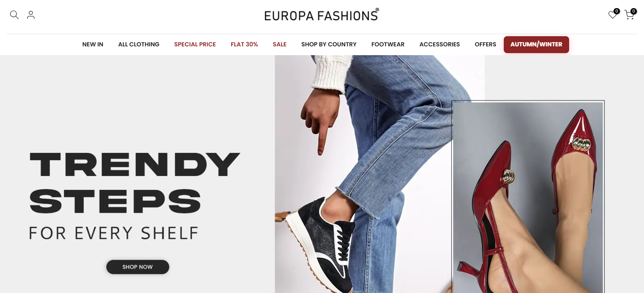Open the ALL CLOTHING menu
Viewport: 644px width, 293px height.
click(x=139, y=44)
